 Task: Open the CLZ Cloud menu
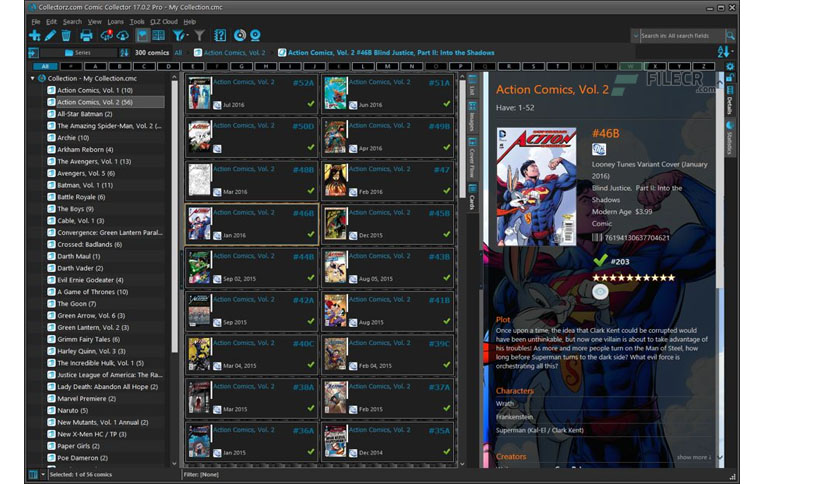pyautogui.click(x=164, y=22)
